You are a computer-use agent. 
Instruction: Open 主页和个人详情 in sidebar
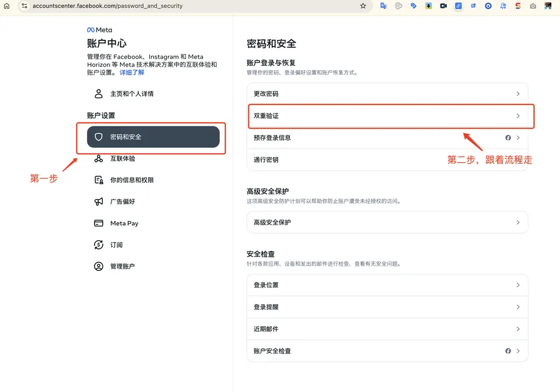point(153,93)
